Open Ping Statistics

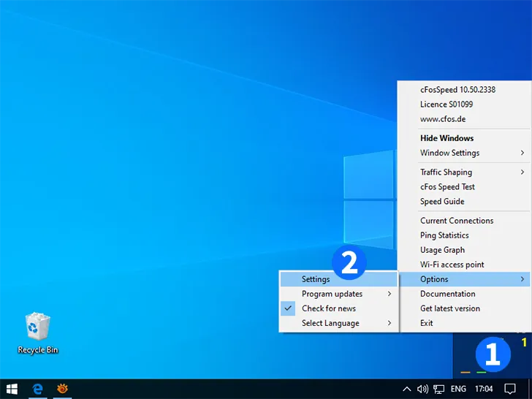pyautogui.click(x=465, y=235)
